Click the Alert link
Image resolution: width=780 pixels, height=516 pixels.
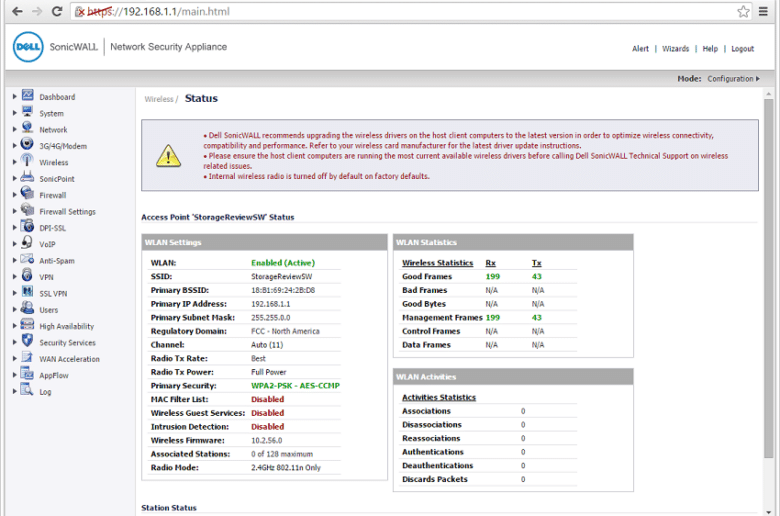coord(640,49)
